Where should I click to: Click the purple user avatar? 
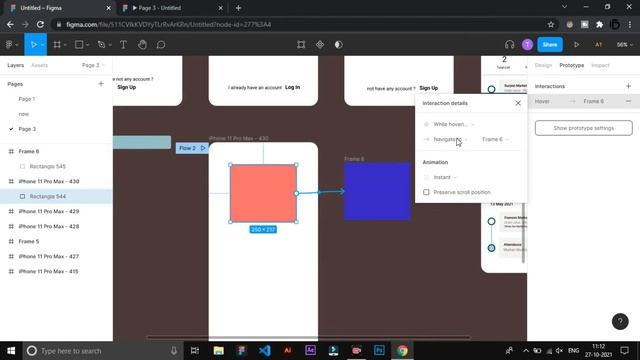tap(527, 44)
